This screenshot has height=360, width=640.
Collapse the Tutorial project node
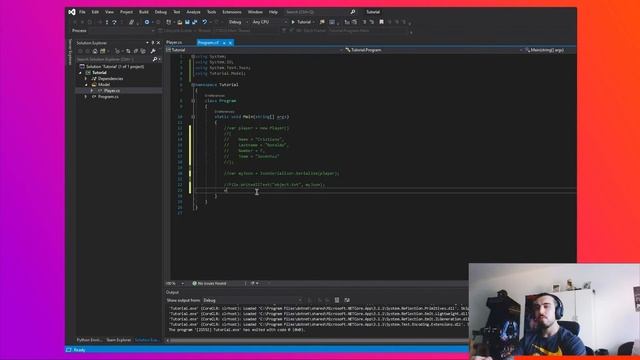pos(80,73)
